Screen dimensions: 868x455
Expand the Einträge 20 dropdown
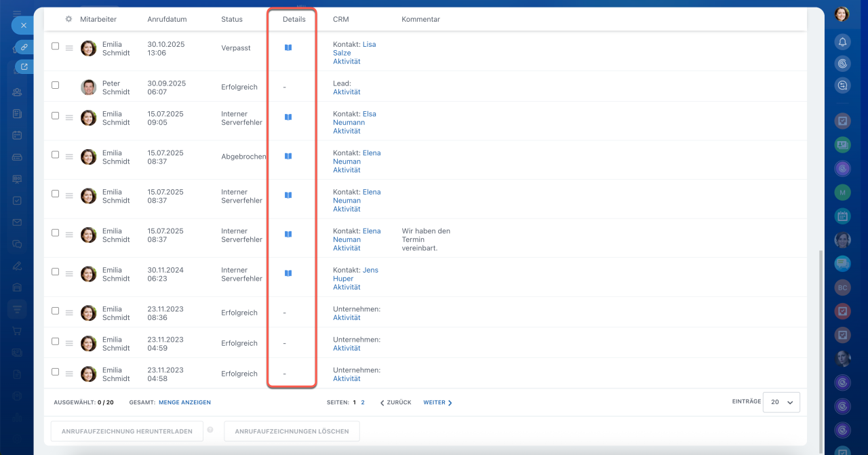pos(781,402)
